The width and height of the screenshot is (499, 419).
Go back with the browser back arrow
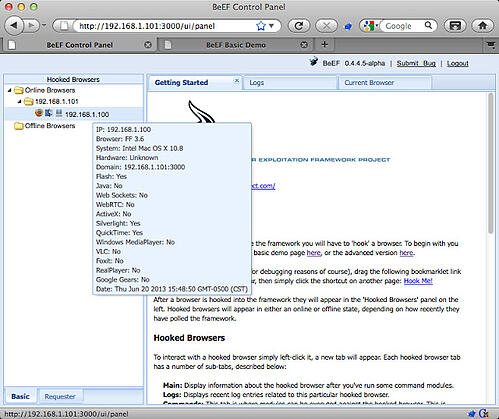pyautogui.click(x=14, y=26)
